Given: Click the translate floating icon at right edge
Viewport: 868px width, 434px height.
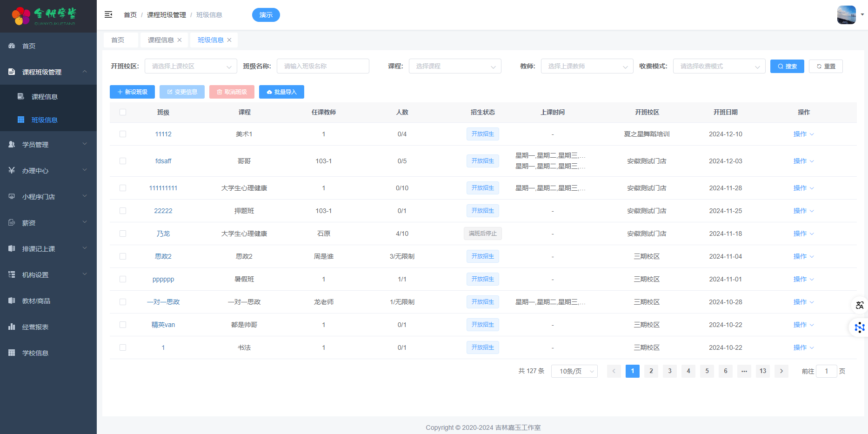Looking at the screenshot, I should pos(859,305).
